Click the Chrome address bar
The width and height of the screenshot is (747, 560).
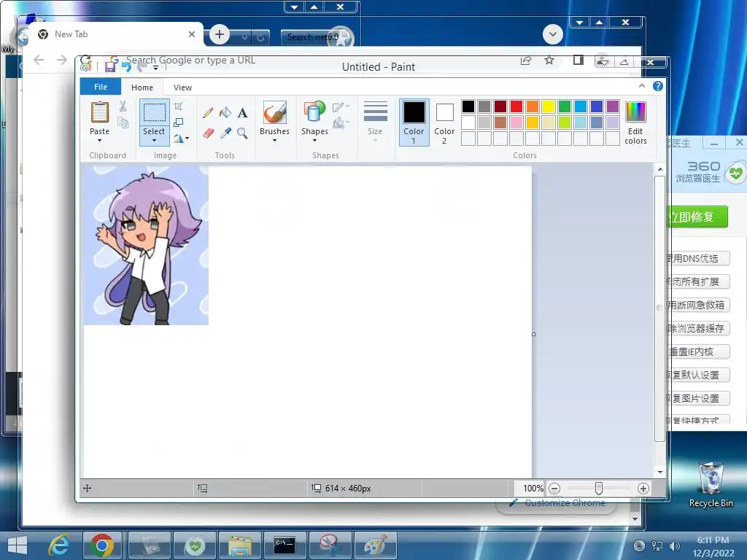point(305,60)
